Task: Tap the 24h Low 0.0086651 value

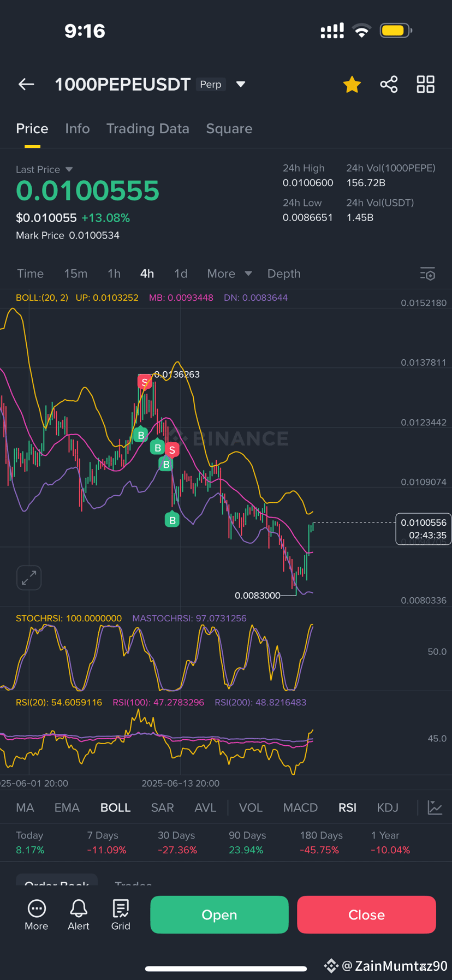Action: click(308, 217)
